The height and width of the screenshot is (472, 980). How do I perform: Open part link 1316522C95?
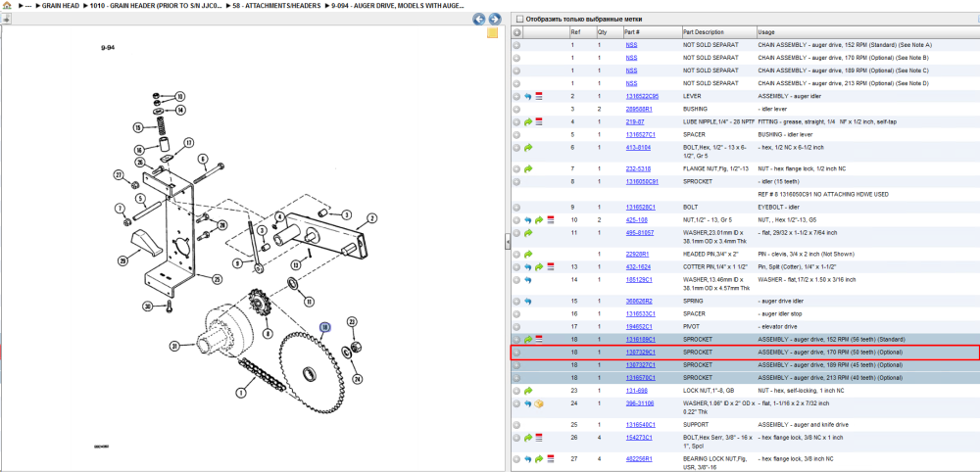642,97
